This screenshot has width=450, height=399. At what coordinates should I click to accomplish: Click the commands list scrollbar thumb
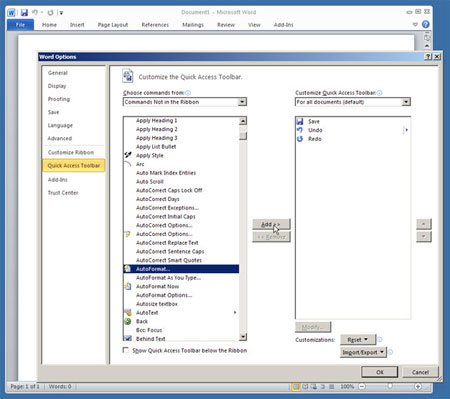(243, 136)
